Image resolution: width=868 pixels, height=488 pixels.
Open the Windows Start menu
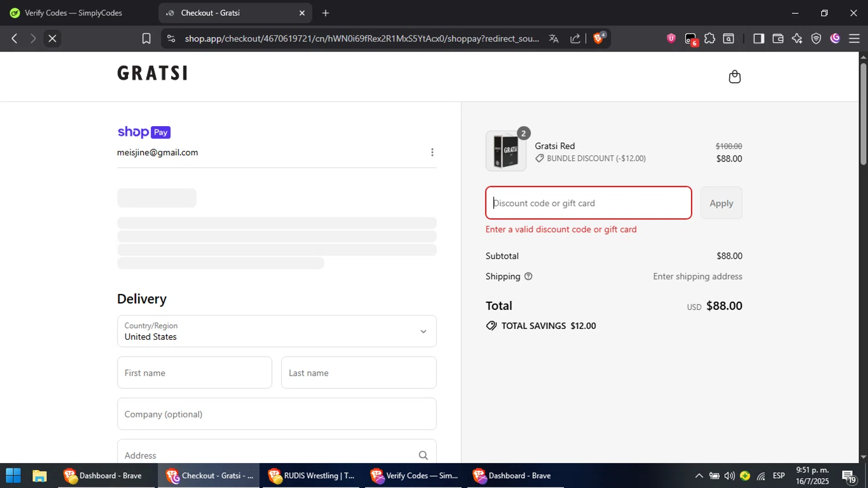pos(13,476)
